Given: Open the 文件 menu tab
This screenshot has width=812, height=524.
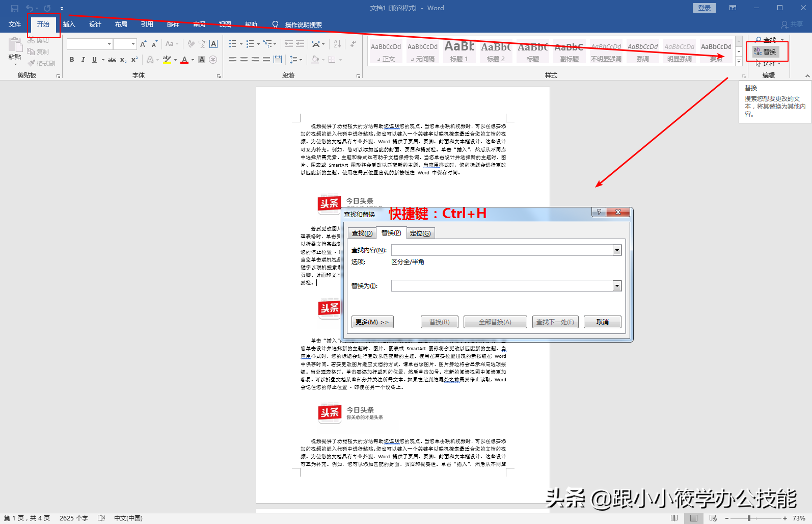Looking at the screenshot, I should point(15,24).
